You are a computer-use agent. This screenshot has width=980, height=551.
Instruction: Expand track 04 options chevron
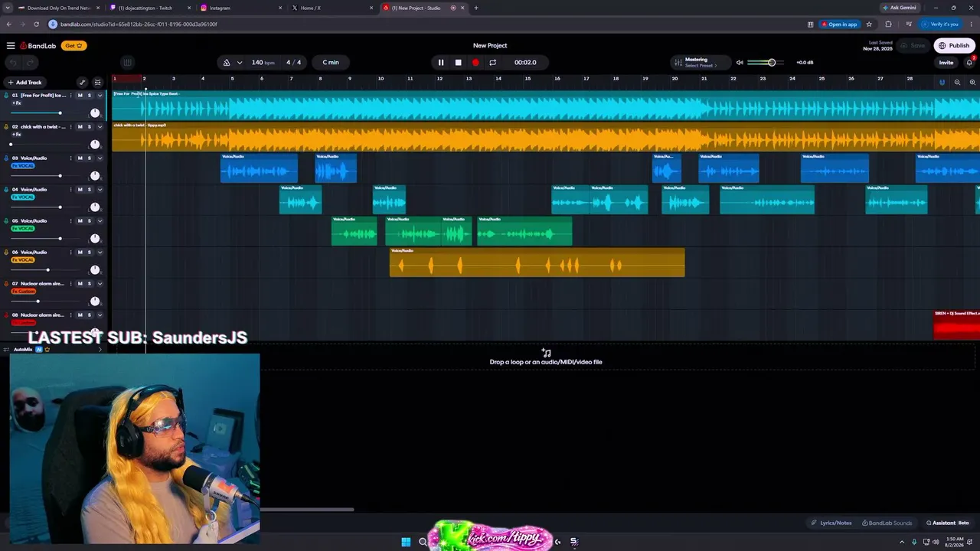100,190
